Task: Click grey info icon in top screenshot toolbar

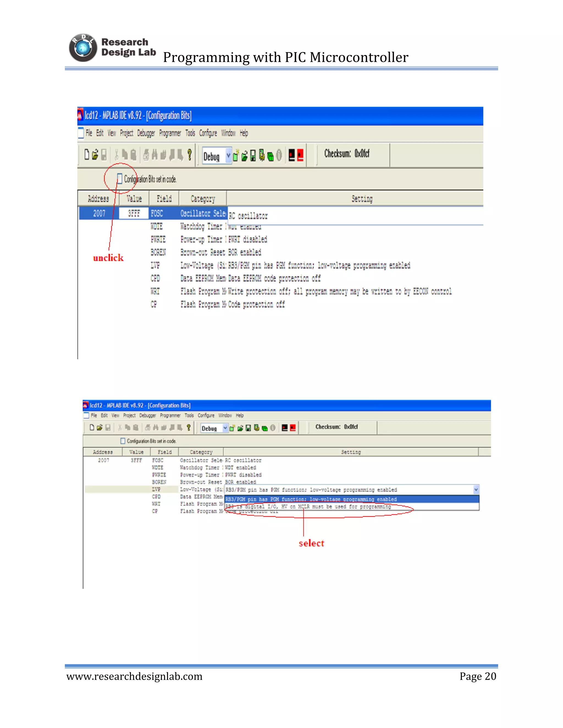Action: 279,155
